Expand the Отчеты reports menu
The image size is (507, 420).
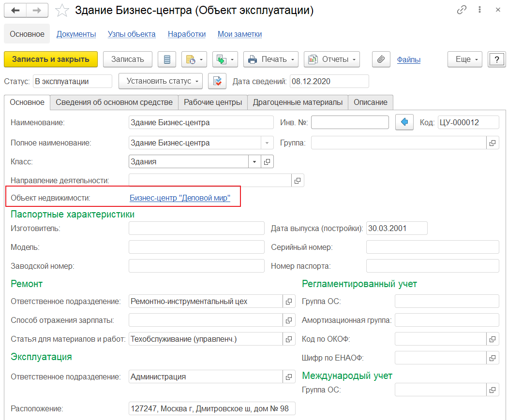click(x=331, y=59)
